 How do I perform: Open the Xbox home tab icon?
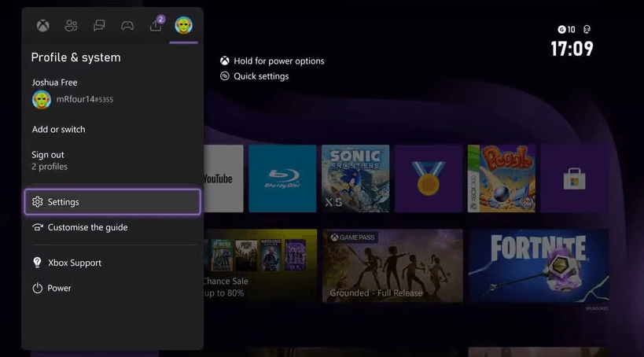tap(43, 26)
